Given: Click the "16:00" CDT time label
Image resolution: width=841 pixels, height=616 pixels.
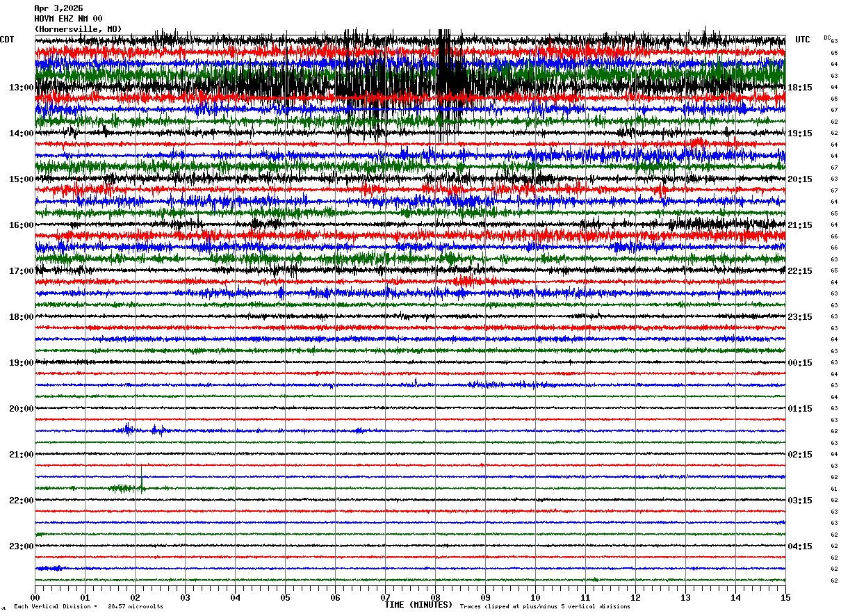Looking at the screenshot, I should (x=22, y=225).
